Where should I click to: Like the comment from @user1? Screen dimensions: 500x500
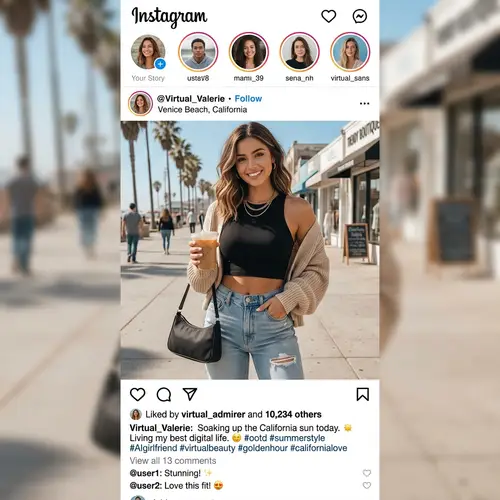(x=367, y=473)
